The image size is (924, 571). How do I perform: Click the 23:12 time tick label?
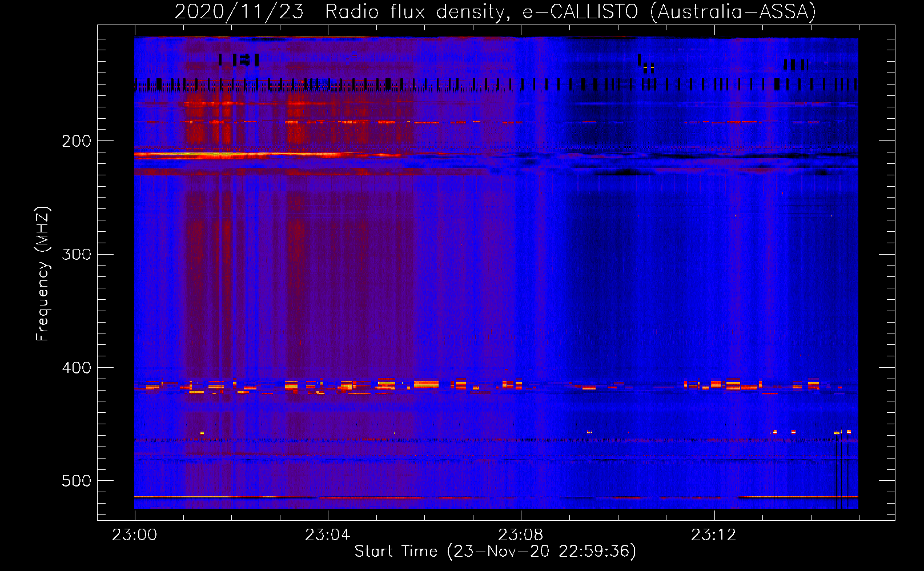point(713,535)
